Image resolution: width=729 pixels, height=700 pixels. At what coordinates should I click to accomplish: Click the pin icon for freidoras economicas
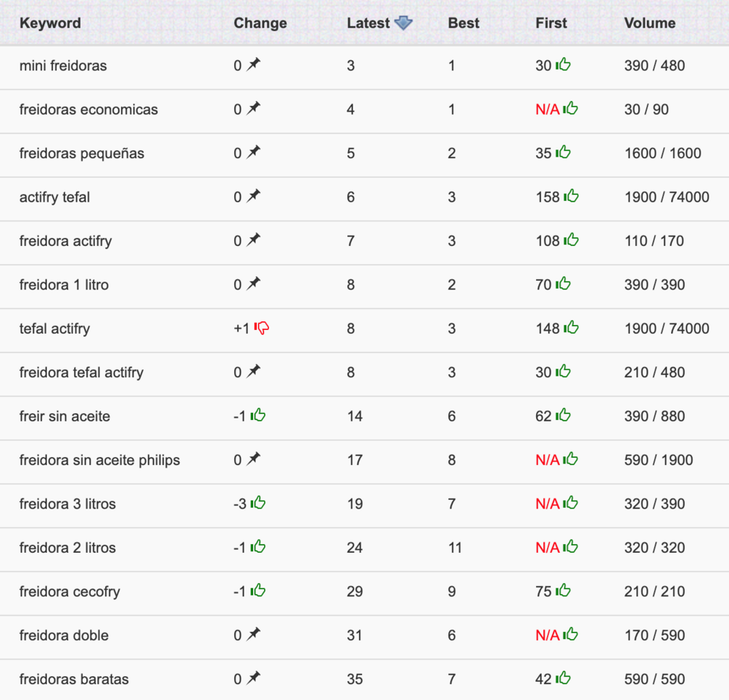(x=253, y=108)
